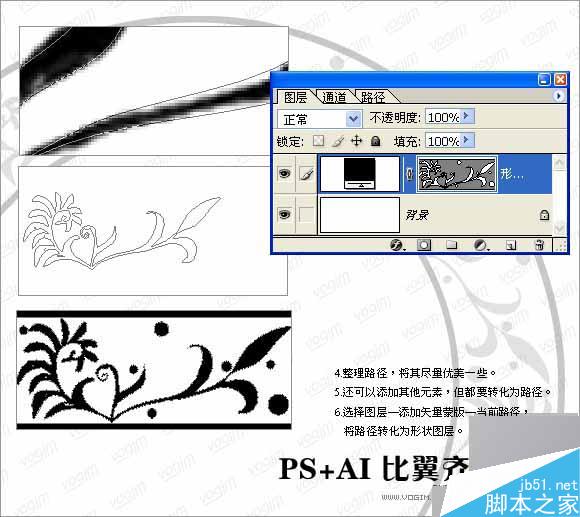This screenshot has height=517, width=580.
Task: Click the link between fill and vector mask
Action: (x=409, y=174)
